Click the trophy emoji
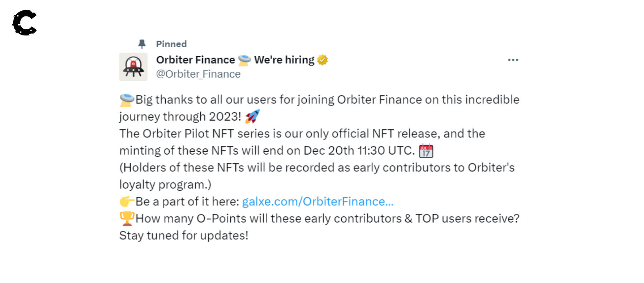This screenshot has height=283, width=644. 127,219
